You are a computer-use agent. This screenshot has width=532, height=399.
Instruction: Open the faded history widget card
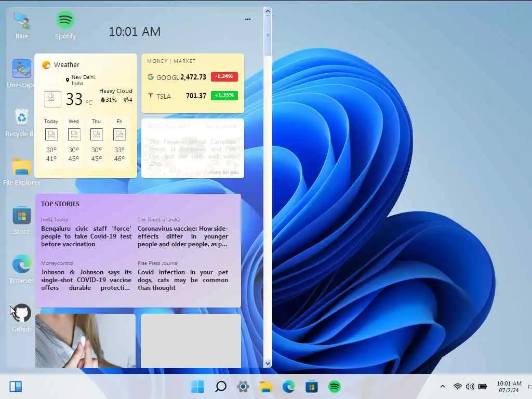(x=193, y=148)
